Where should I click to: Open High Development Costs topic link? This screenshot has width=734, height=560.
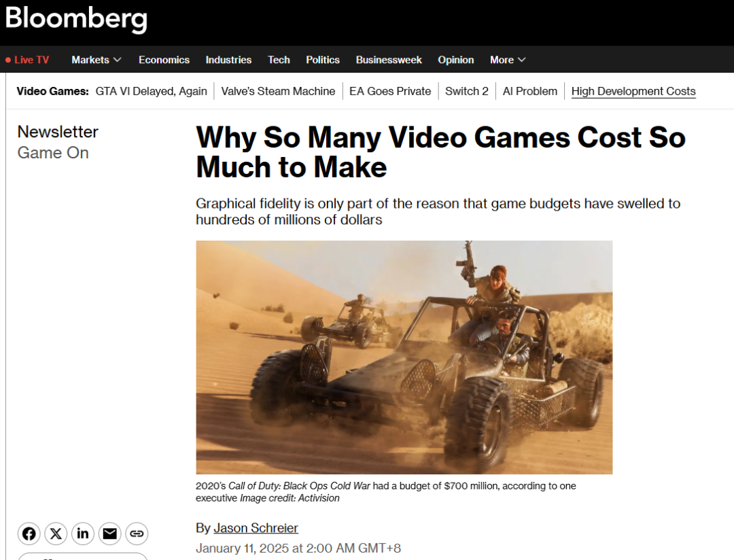(x=633, y=91)
